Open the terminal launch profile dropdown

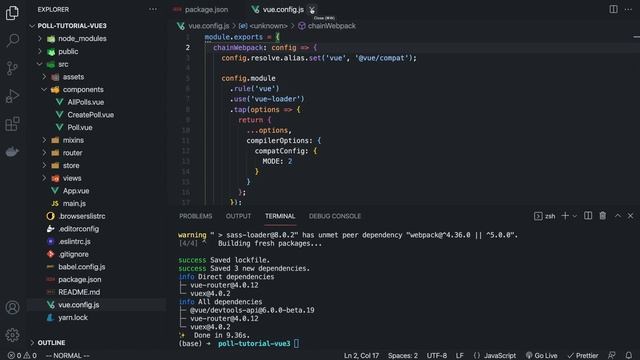575,216
